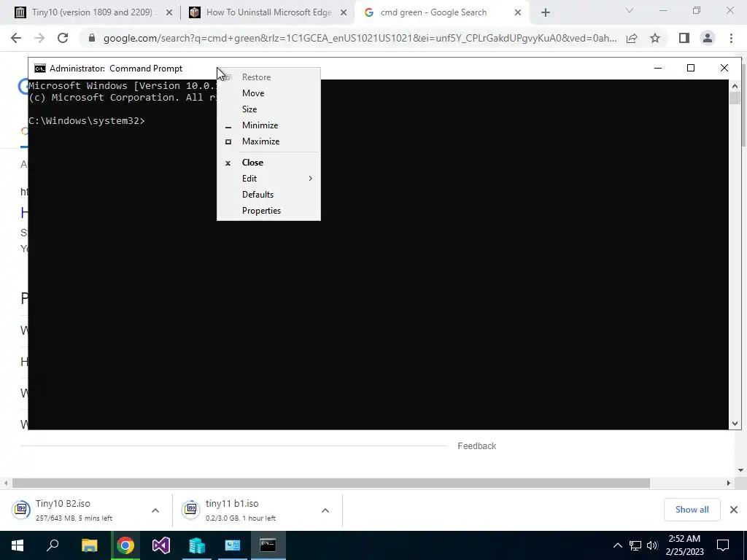Toggle the Chrome side panel

point(684,38)
